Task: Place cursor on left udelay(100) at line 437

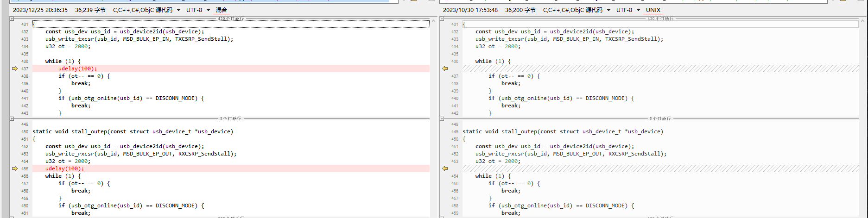Action: coord(77,69)
